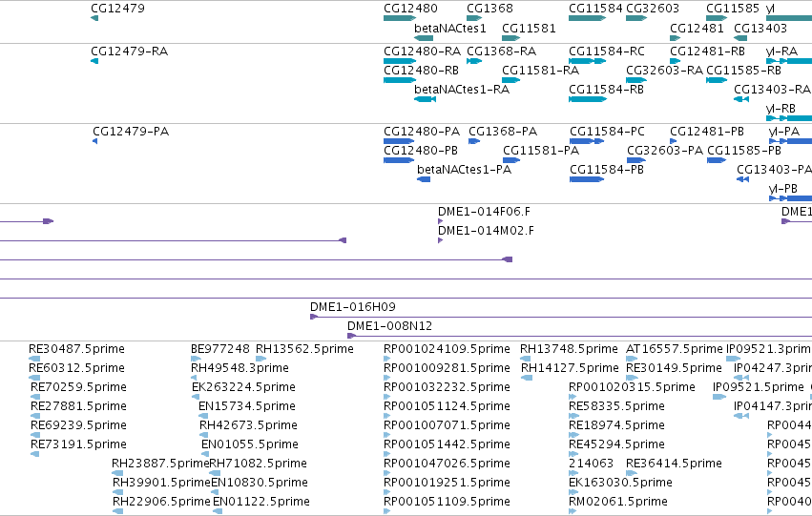The image size is (812, 516).
Task: Click the CG11584-RB transcript label
Action: click(x=606, y=89)
